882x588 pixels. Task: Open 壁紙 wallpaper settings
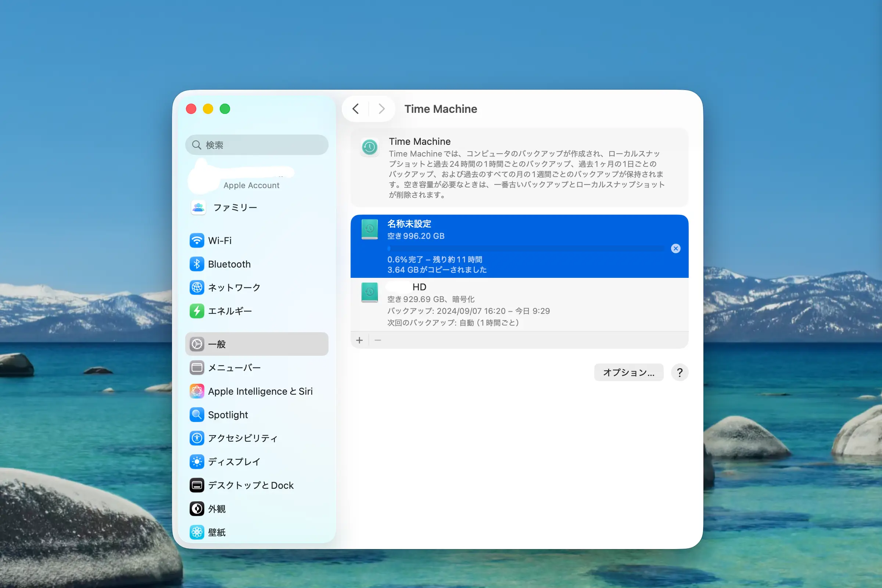coord(217,532)
